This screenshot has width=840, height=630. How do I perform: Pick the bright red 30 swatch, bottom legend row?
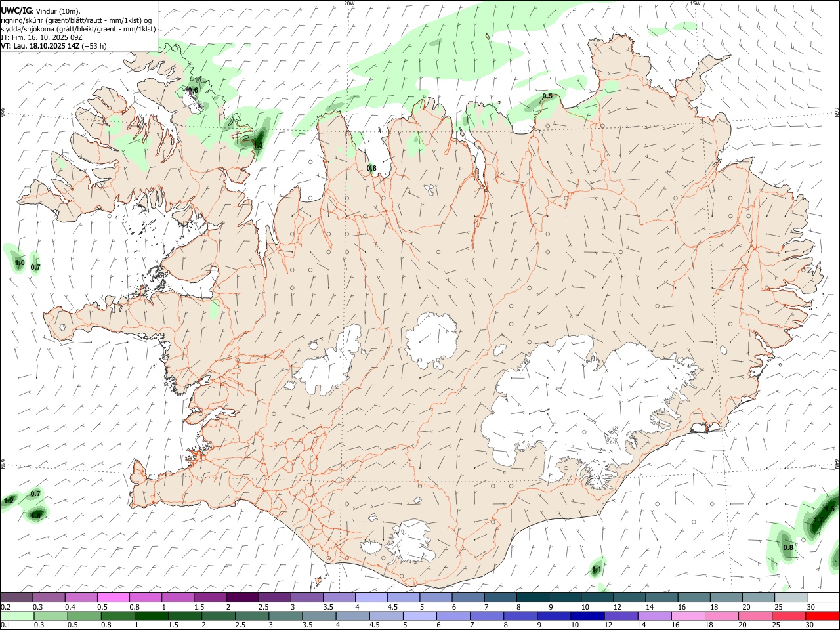(x=822, y=616)
